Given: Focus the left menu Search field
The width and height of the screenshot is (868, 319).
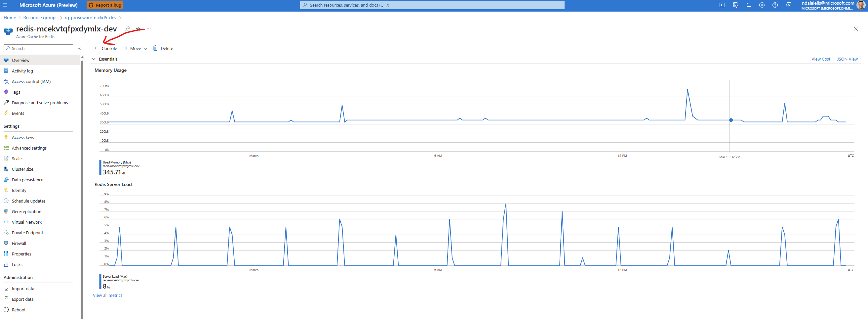Looking at the screenshot, I should pyautogui.click(x=38, y=48).
